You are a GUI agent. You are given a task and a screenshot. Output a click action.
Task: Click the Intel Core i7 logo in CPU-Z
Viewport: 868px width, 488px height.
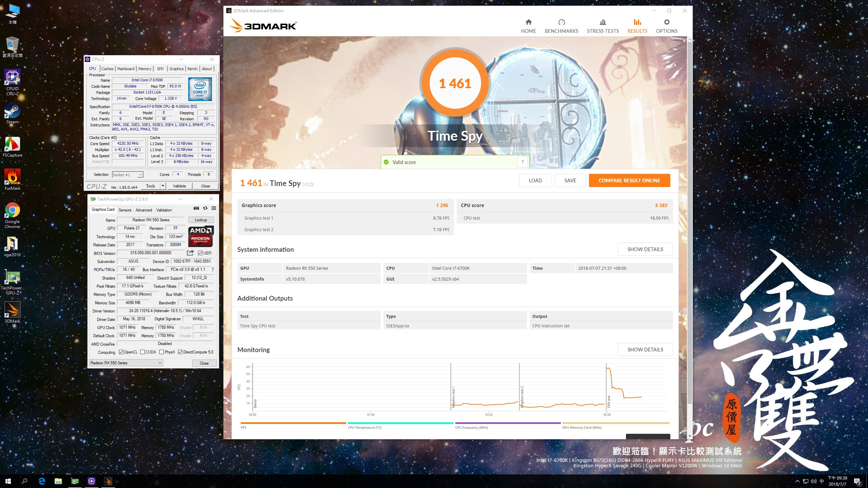click(200, 89)
